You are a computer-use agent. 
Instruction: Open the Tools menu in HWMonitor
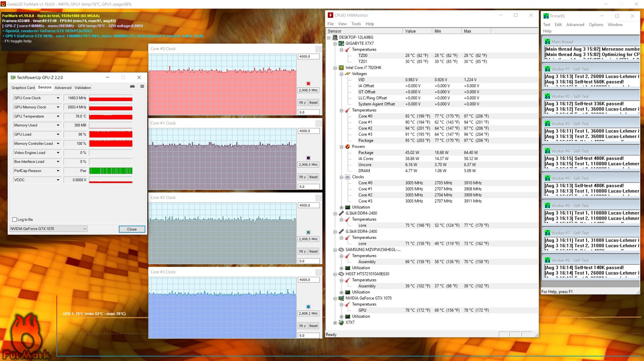(356, 24)
